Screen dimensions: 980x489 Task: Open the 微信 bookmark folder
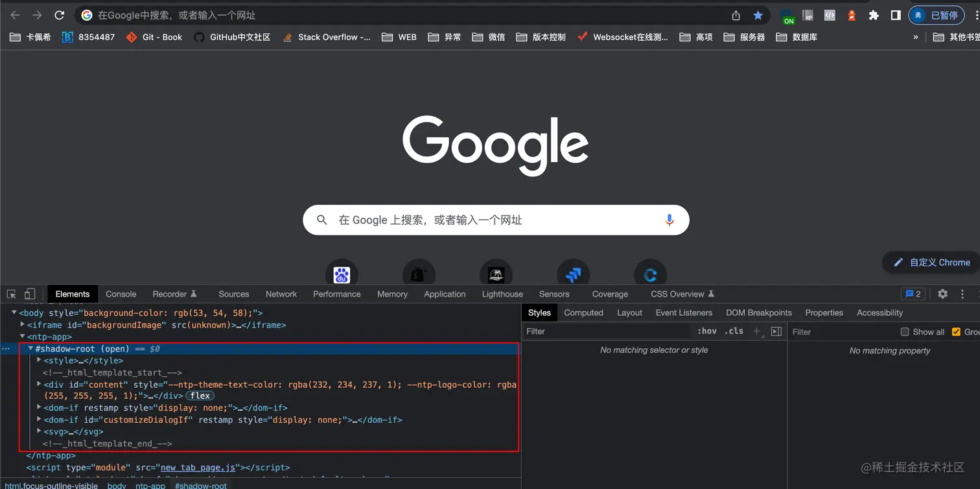pos(489,37)
